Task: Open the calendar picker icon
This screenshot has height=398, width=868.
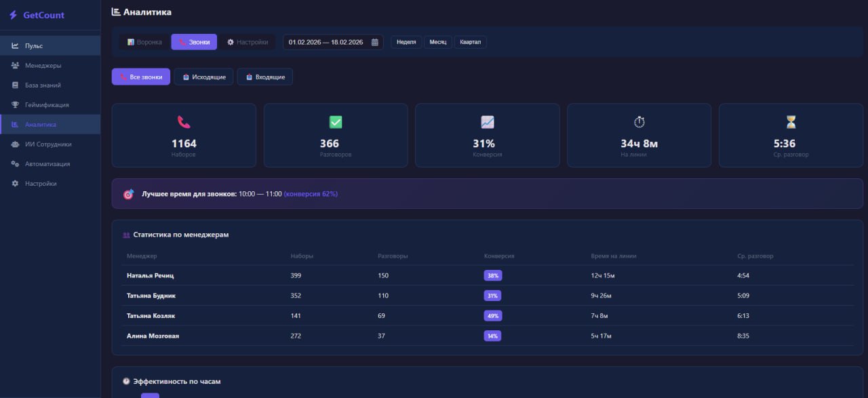Action: pyautogui.click(x=375, y=42)
